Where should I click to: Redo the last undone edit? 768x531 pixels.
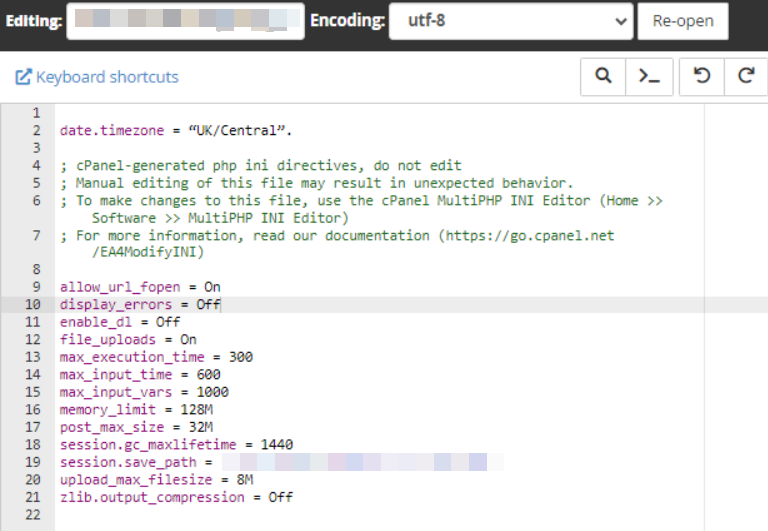point(746,76)
